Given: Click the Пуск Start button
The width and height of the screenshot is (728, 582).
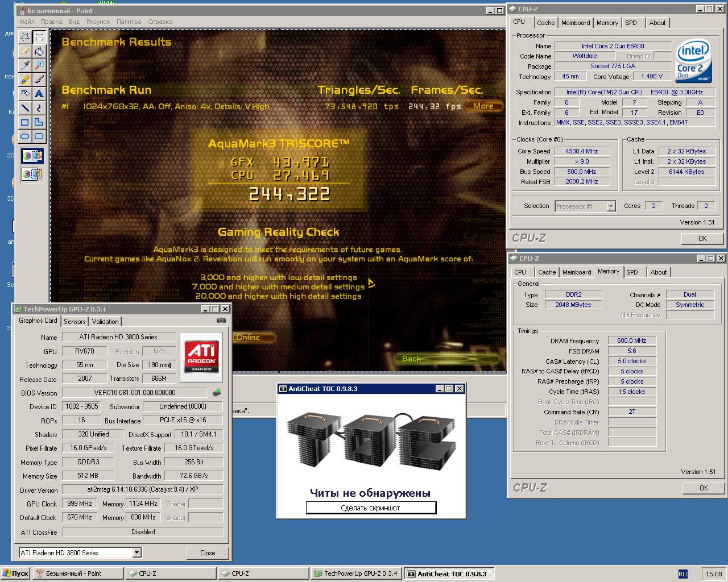Looking at the screenshot, I should [x=16, y=573].
